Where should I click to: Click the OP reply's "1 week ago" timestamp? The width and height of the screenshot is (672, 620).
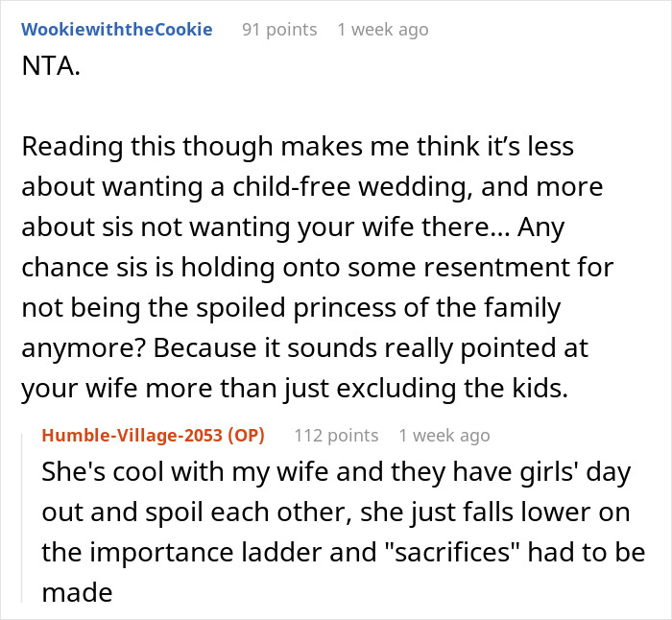tap(444, 436)
